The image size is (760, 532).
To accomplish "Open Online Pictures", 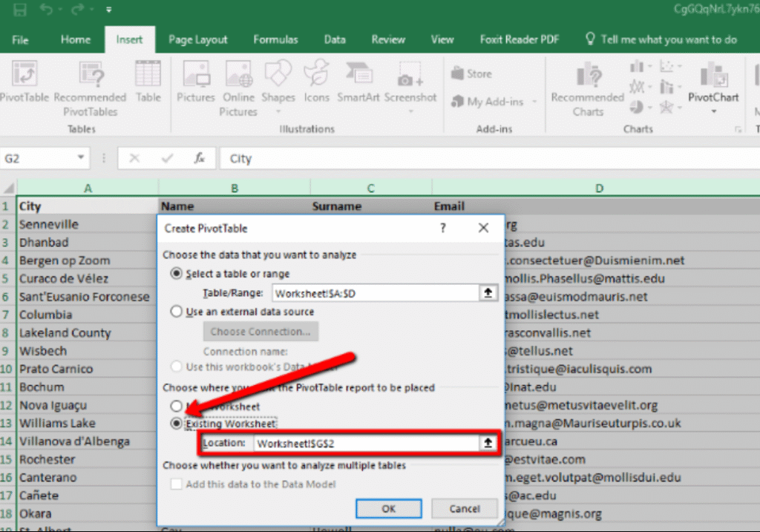I will pos(238,88).
